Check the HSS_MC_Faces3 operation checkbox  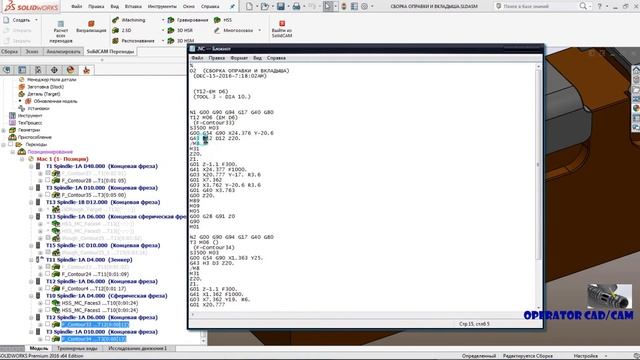48,303
